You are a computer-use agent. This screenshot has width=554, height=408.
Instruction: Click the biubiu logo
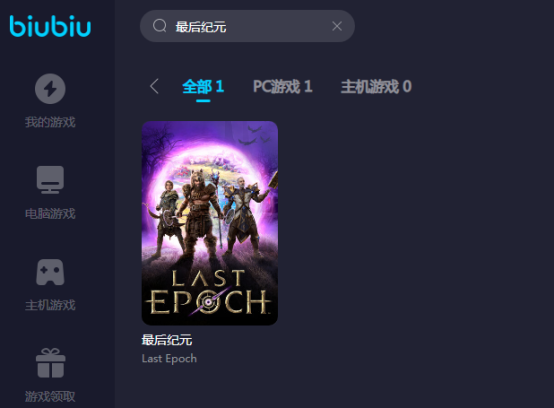[50, 26]
